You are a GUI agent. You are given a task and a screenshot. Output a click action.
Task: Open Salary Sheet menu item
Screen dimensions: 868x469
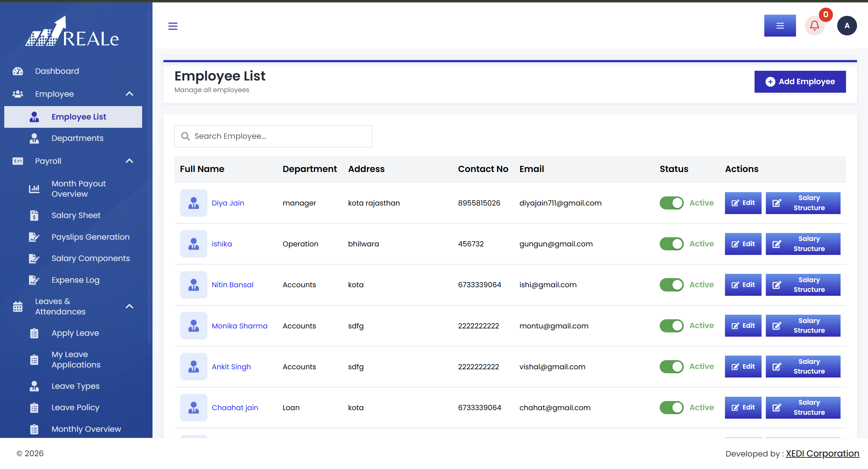tap(73, 215)
